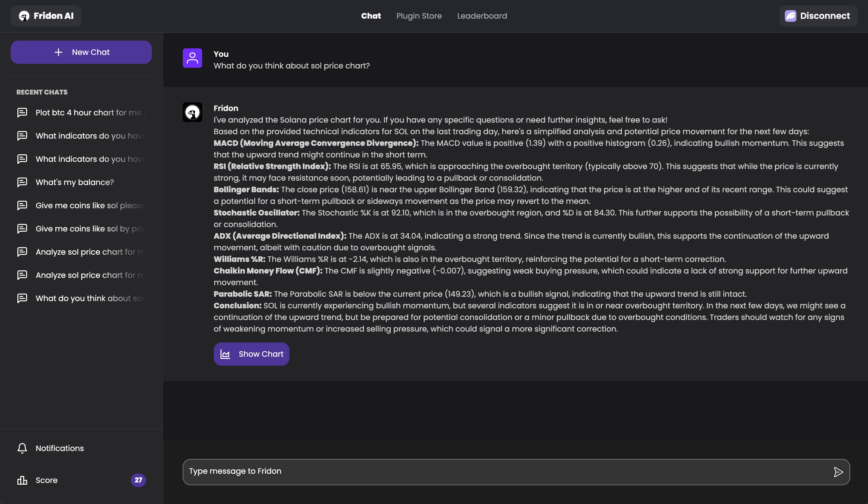
Task: Start a New Chat
Action: tap(81, 52)
